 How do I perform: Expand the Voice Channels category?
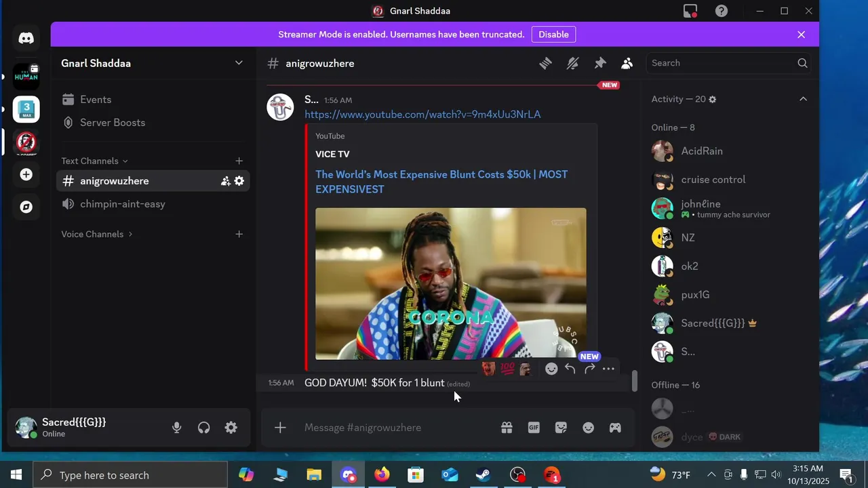(x=97, y=234)
